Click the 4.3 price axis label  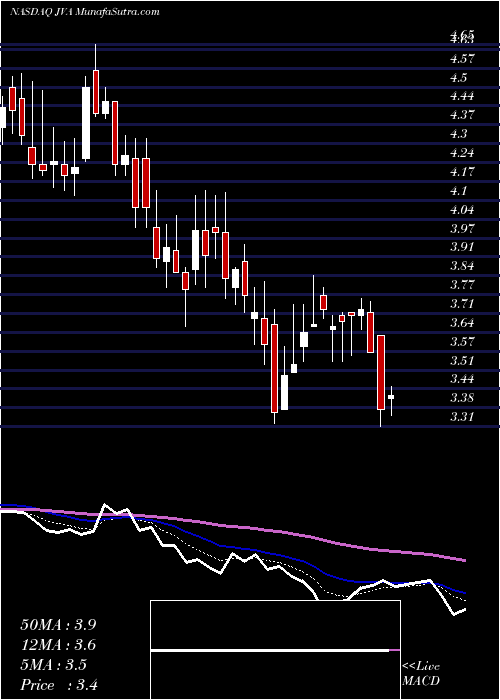click(459, 134)
